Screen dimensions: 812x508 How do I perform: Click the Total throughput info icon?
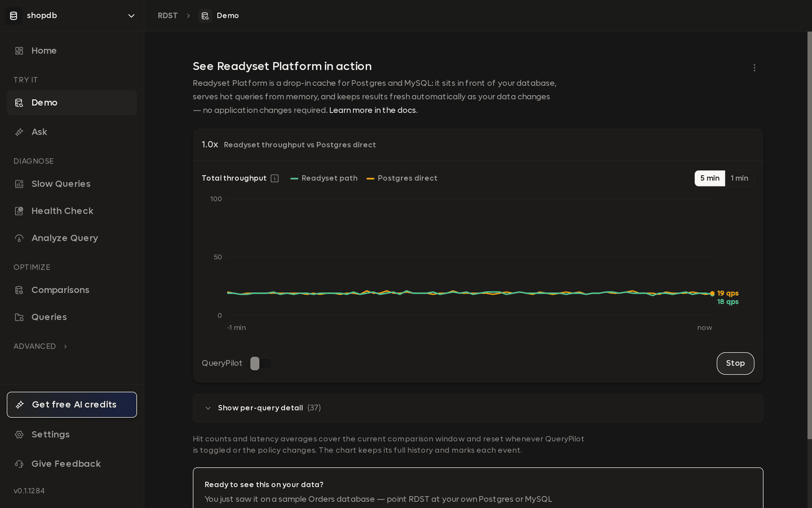click(x=275, y=178)
